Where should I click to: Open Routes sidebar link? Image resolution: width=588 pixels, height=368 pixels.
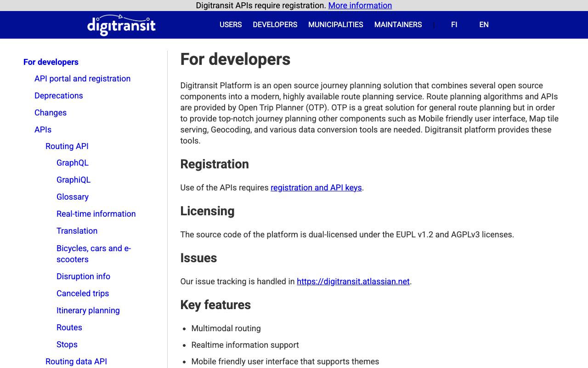pos(69,328)
